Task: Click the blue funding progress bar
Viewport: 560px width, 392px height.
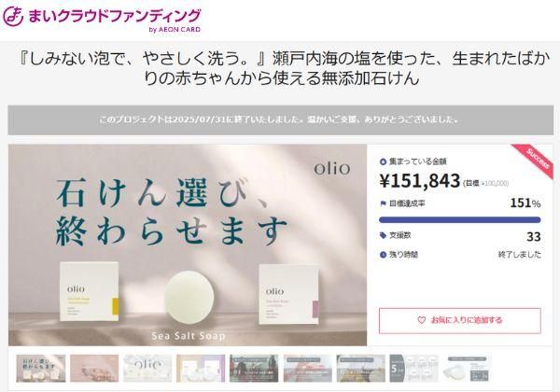Action: (459, 220)
